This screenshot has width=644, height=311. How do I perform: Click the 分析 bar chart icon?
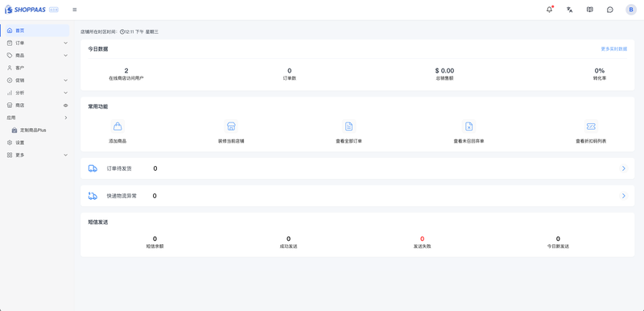point(10,93)
